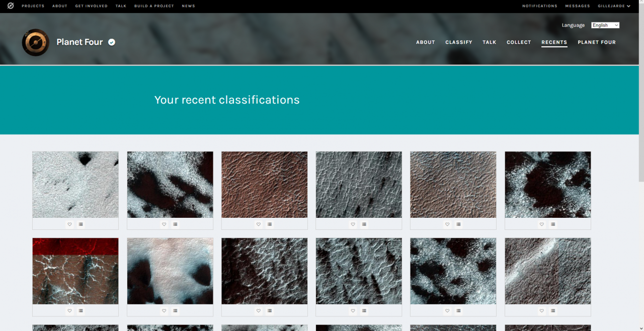Favorite the white icy image with black diamond spot
This screenshot has height=331, width=644.
[69, 224]
